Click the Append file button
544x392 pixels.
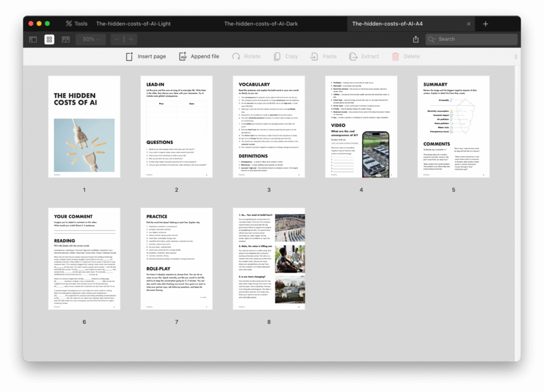point(199,56)
